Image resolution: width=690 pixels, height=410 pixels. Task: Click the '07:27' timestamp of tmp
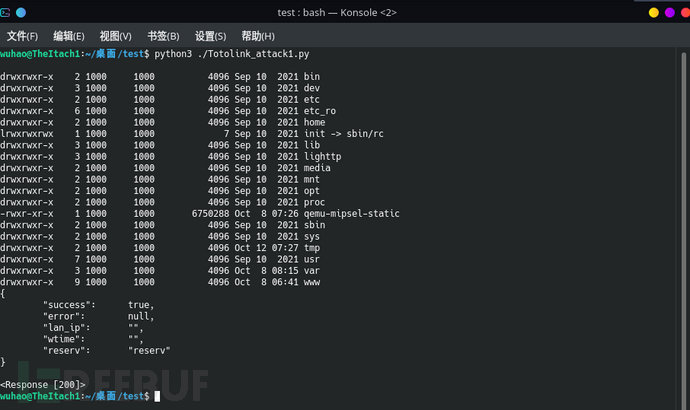(x=285, y=248)
